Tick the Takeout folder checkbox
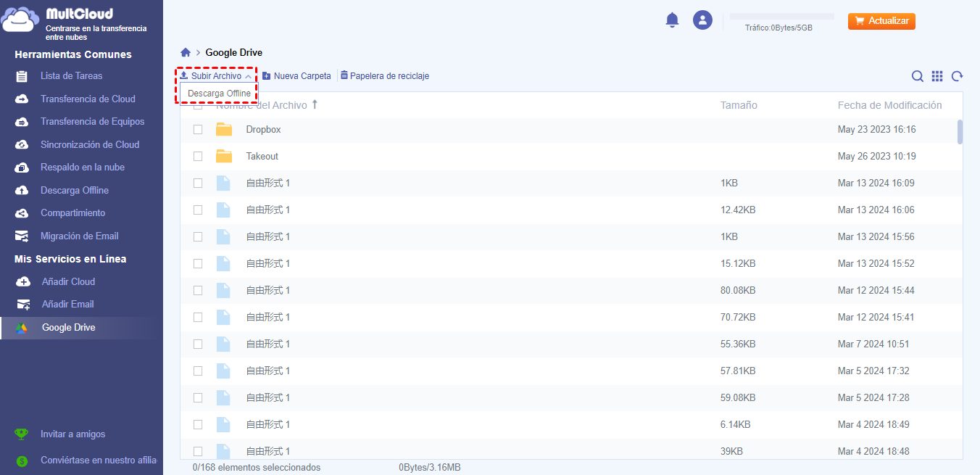The height and width of the screenshot is (475, 980). (198, 156)
